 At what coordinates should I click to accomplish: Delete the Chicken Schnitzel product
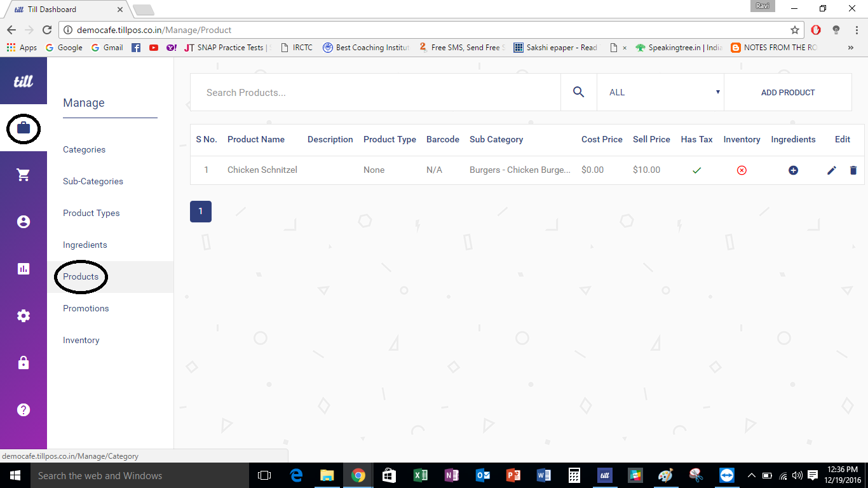853,170
